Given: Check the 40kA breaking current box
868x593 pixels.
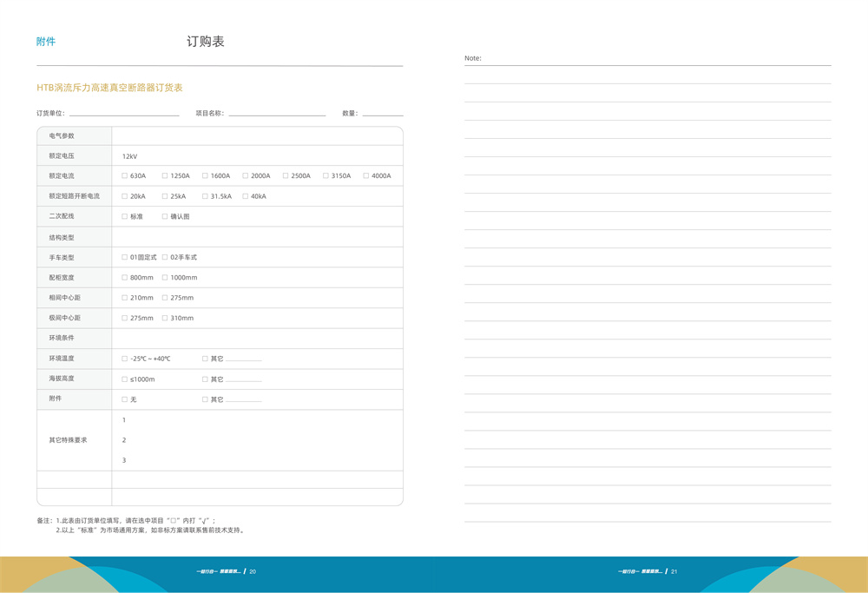Looking at the screenshot, I should (246, 196).
